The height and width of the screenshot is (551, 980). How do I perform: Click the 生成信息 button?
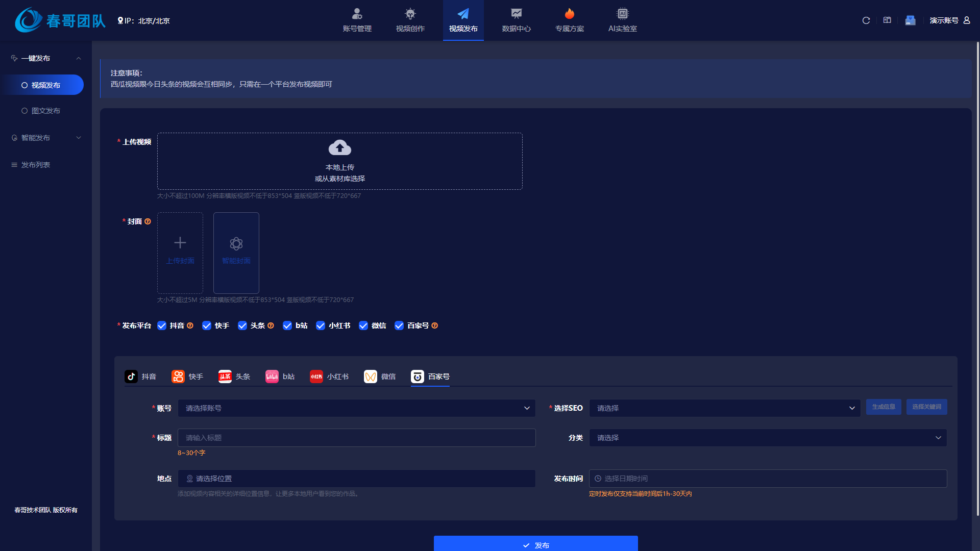883,407
